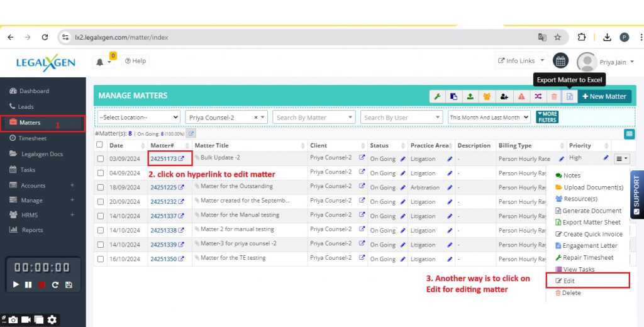Tick the checkbox for matter 24251173
The width and height of the screenshot is (644, 327).
(101, 158)
